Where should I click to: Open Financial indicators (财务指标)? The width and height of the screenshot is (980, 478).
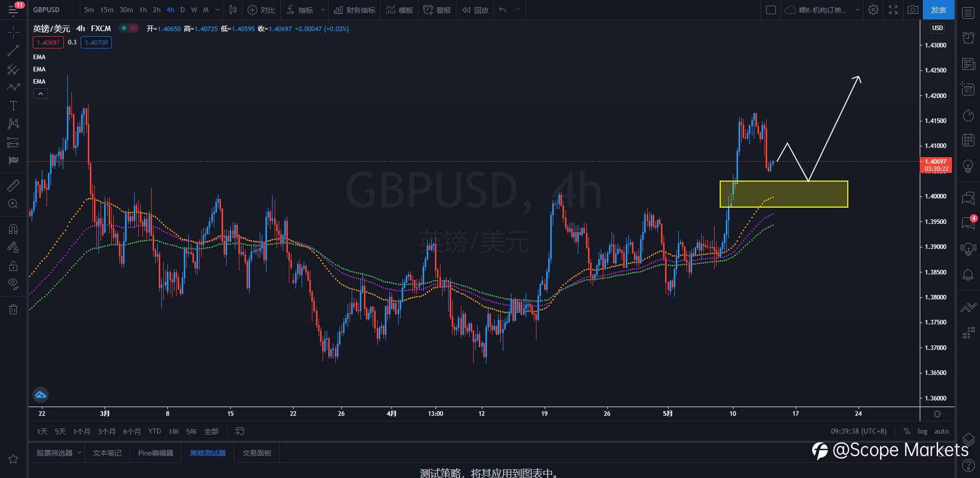click(354, 10)
